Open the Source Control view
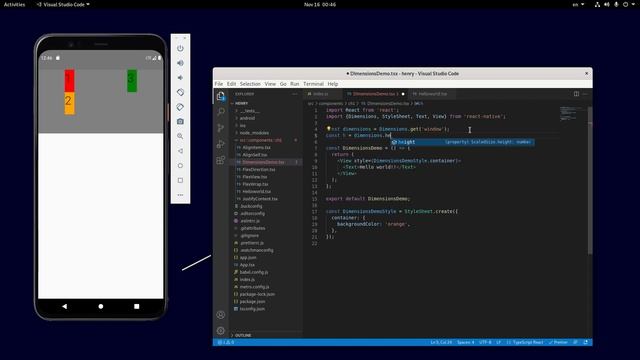Image resolution: width=640 pixels, height=360 pixels. pos(221,128)
